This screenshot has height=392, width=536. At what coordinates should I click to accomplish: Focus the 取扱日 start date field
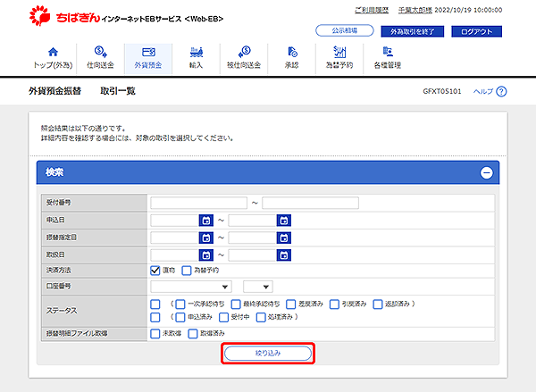(x=175, y=255)
